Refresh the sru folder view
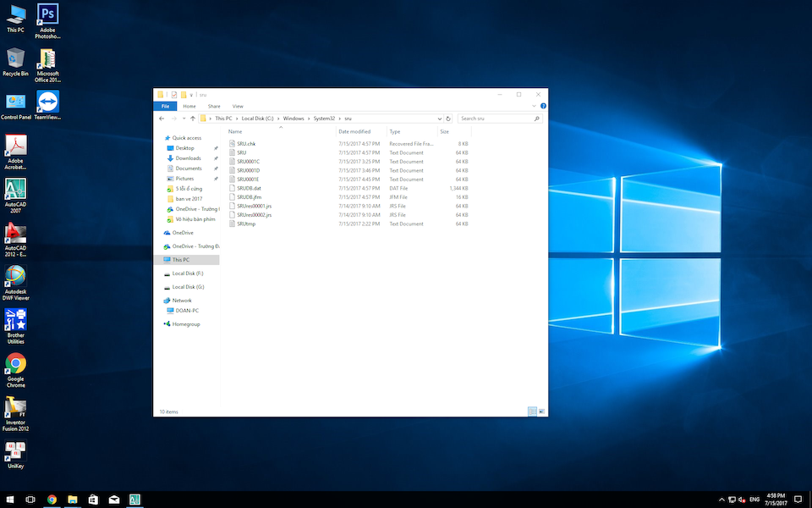This screenshot has height=508, width=812. [x=447, y=118]
